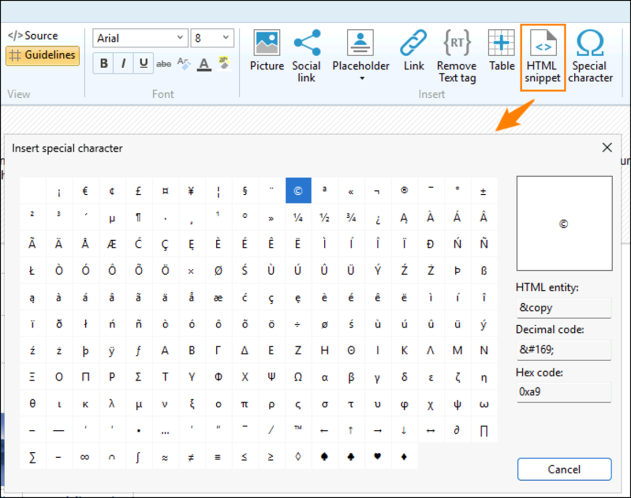Select the trademark ™ symbol
The width and height of the screenshot is (631, 498).
[298, 430]
